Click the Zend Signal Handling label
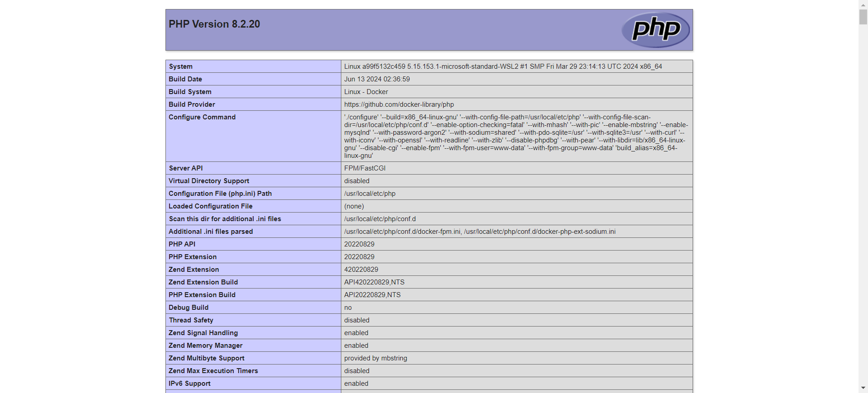The width and height of the screenshot is (868, 393). point(203,333)
